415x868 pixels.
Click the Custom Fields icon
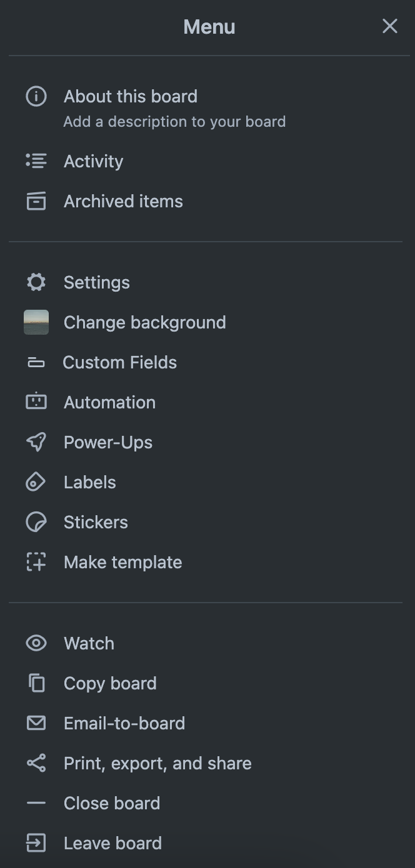pos(36,362)
